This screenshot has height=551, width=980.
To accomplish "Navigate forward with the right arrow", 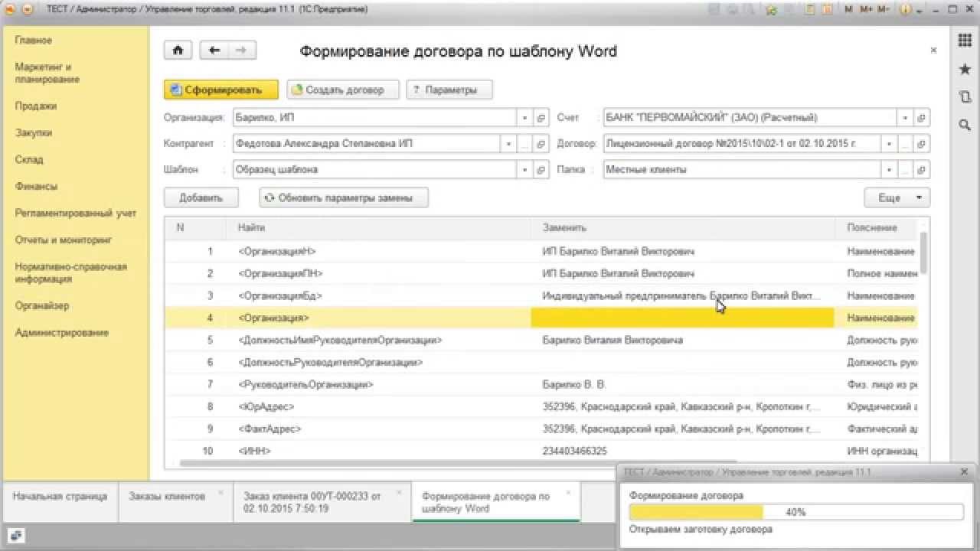I will coord(242,51).
